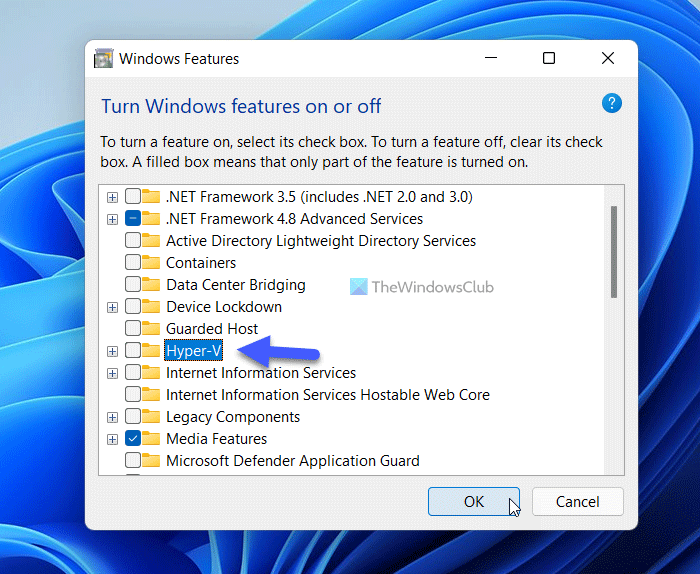Click the Hostable Web Core folder icon
This screenshot has height=574, width=700.
[x=151, y=394]
